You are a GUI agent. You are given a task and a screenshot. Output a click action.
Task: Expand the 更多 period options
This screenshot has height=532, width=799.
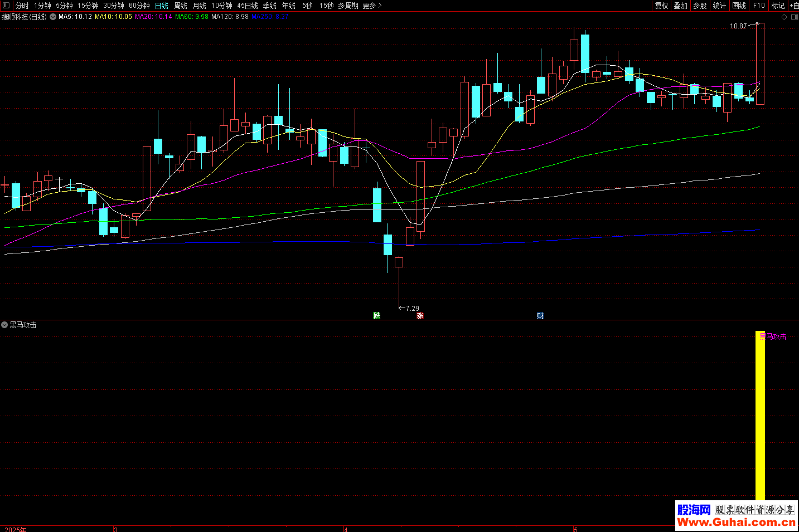(x=372, y=6)
